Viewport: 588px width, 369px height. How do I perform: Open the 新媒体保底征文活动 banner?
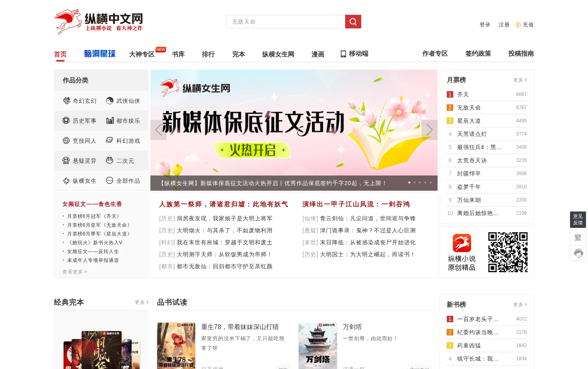click(x=294, y=130)
